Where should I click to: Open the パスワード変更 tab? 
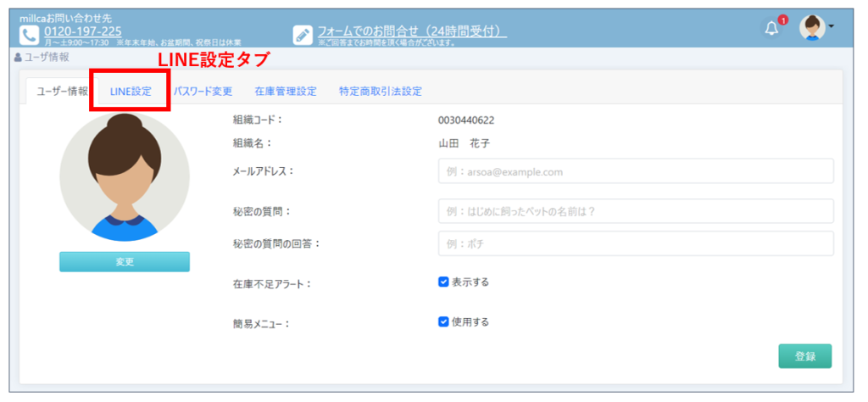203,92
